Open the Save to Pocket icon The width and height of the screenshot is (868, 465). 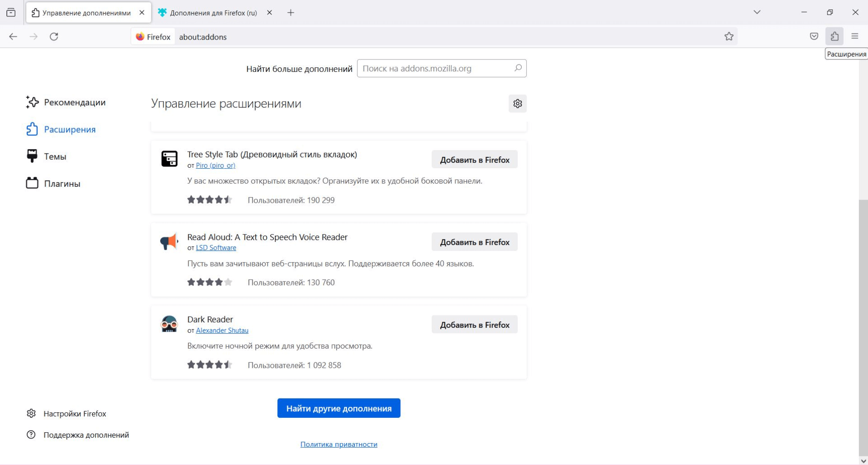click(814, 36)
